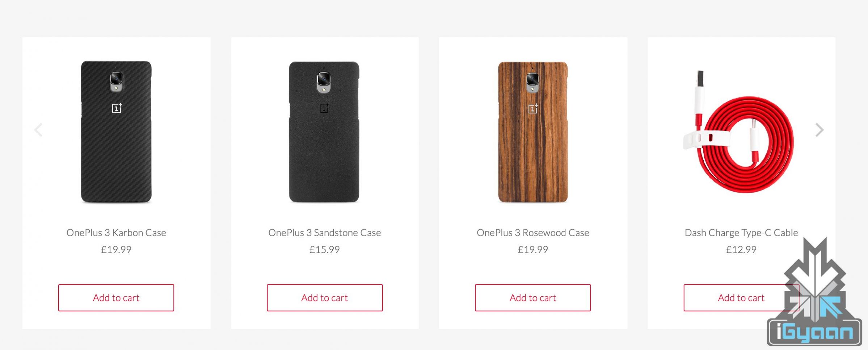Add OnePlus 3 Rosewood Case to cart
Viewport: 868px width, 350px height.
pos(533,297)
